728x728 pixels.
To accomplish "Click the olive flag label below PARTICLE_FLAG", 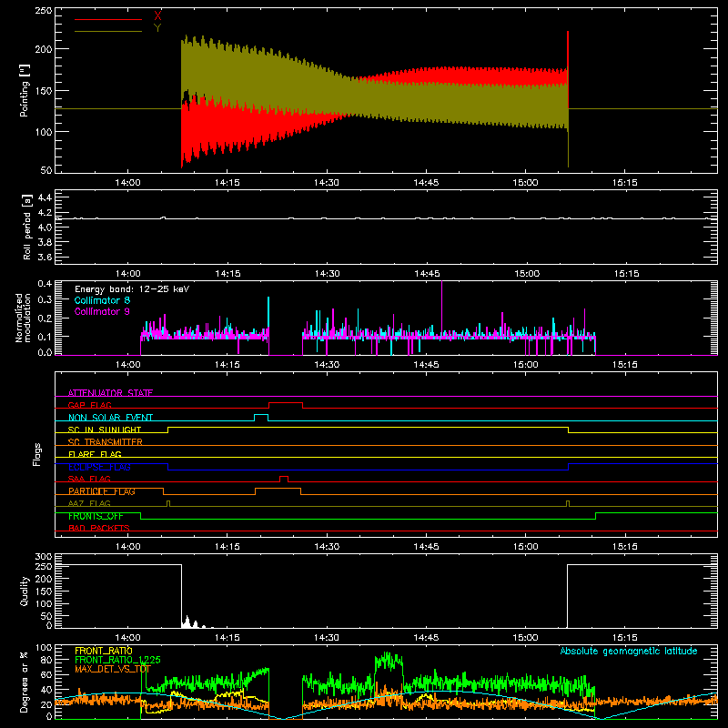I will pos(89,503).
